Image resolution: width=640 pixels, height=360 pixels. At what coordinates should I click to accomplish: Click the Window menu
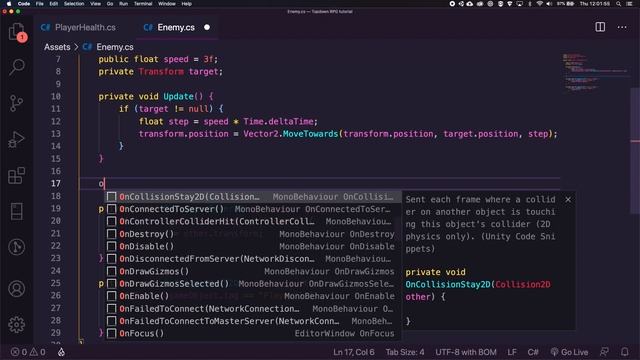coord(167,4)
